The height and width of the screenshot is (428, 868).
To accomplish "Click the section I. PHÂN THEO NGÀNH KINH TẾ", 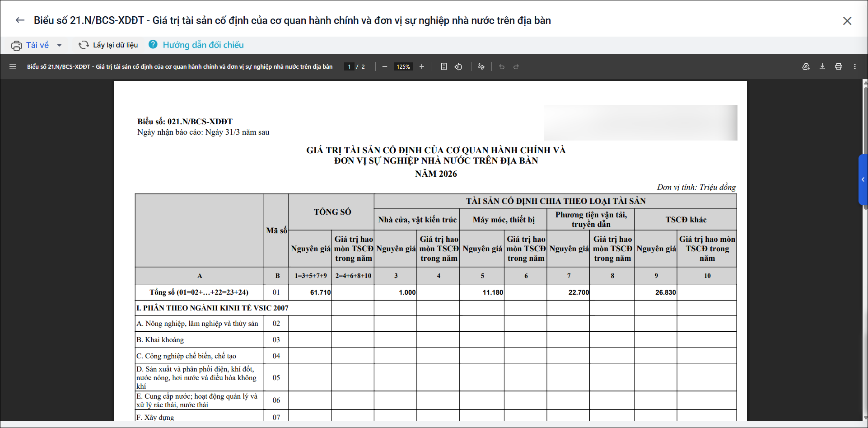I will point(212,308).
